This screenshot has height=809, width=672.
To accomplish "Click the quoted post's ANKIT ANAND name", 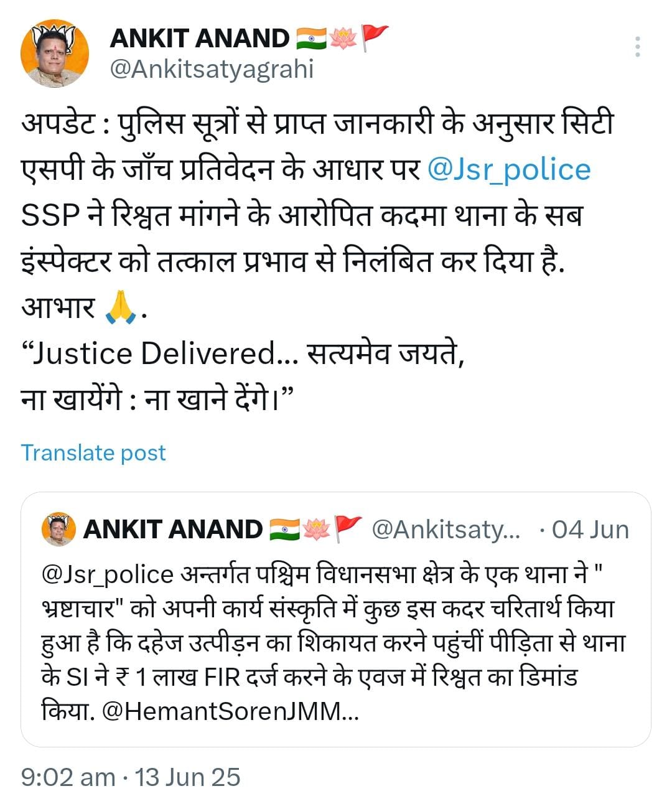I will [173, 530].
